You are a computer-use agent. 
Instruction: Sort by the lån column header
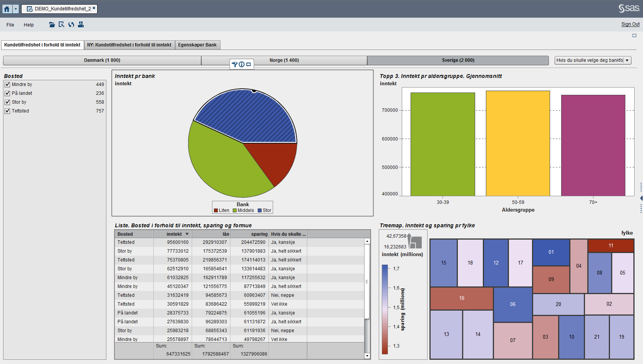tap(211, 234)
